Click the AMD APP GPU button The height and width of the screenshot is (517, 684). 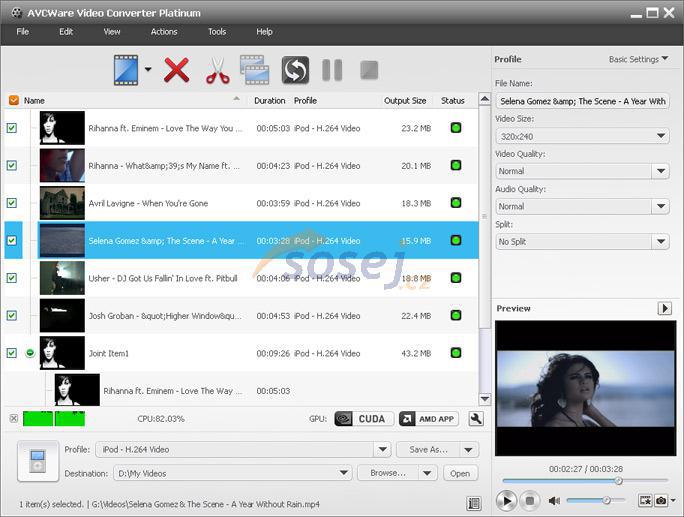[429, 419]
